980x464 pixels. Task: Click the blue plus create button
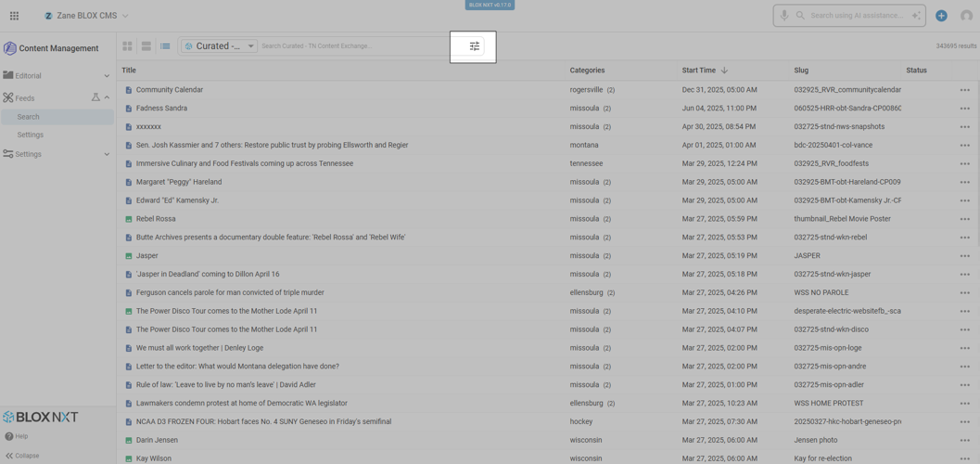[941, 16]
